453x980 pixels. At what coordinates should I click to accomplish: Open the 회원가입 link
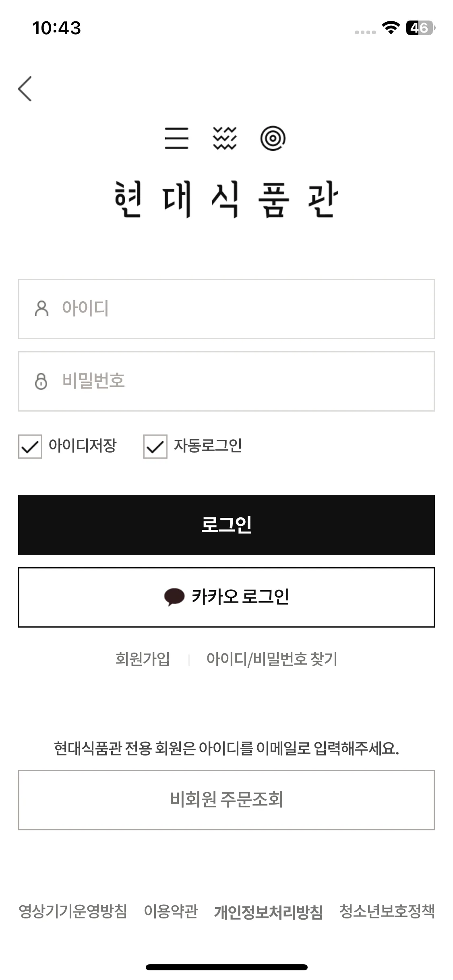(143, 659)
